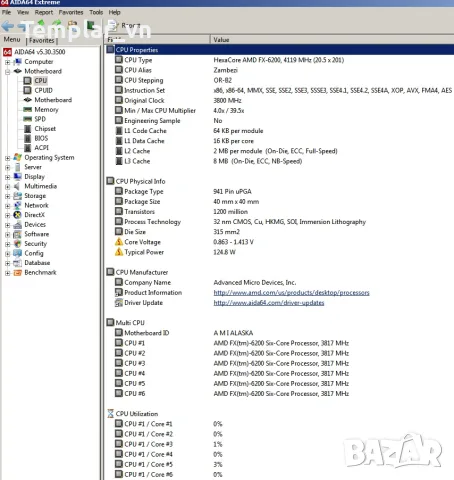The height and width of the screenshot is (480, 454).
Task: Click the Typical Power warning icon
Action: point(119,252)
